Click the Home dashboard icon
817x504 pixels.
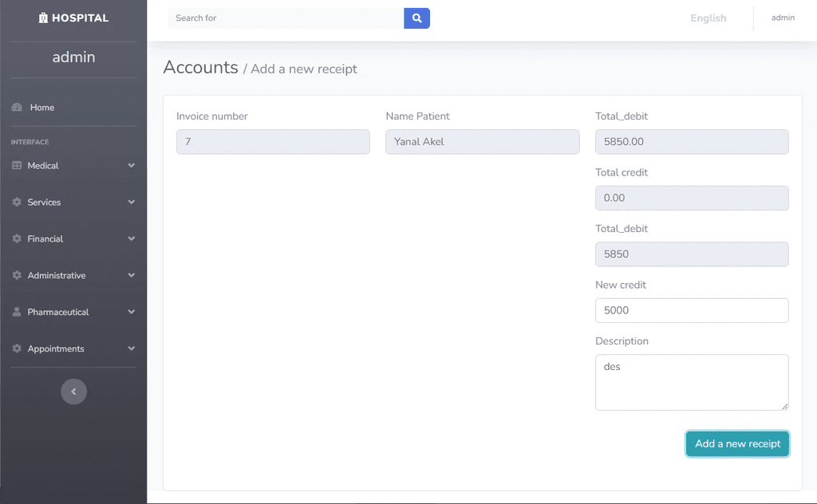click(18, 107)
